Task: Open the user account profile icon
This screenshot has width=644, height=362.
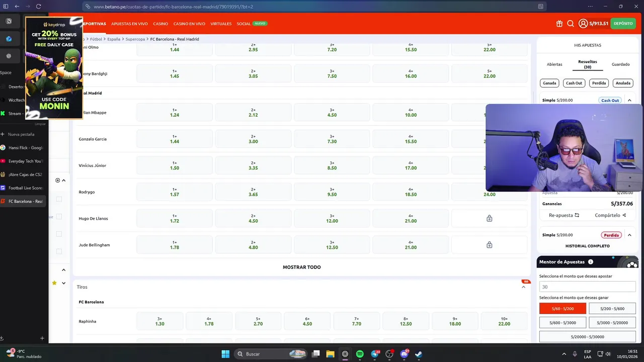Action: click(x=583, y=24)
